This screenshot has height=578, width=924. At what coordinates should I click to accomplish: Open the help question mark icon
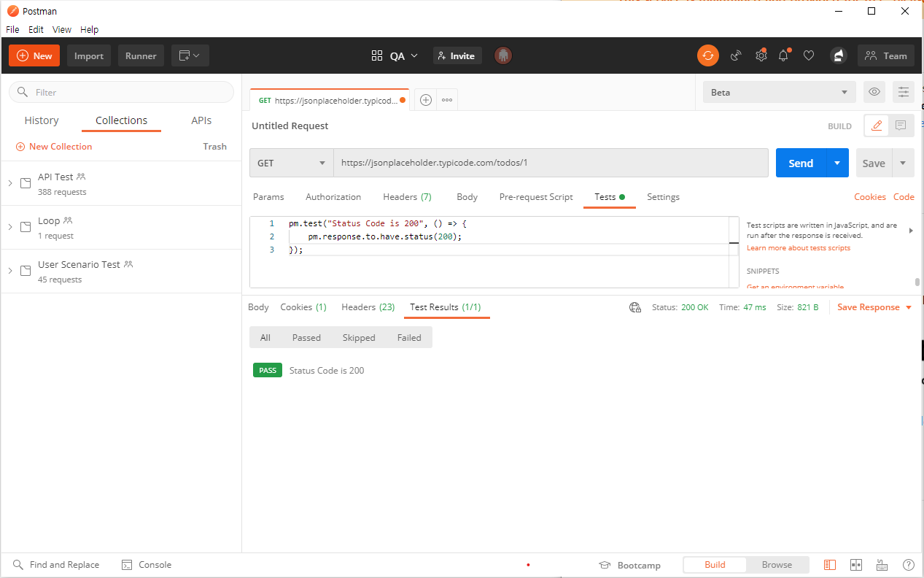[909, 565]
